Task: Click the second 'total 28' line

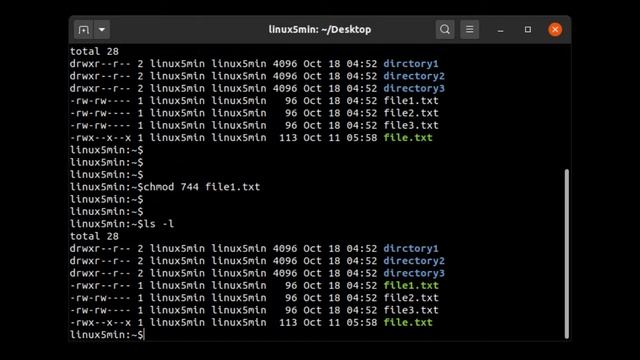Action: pyautogui.click(x=94, y=236)
